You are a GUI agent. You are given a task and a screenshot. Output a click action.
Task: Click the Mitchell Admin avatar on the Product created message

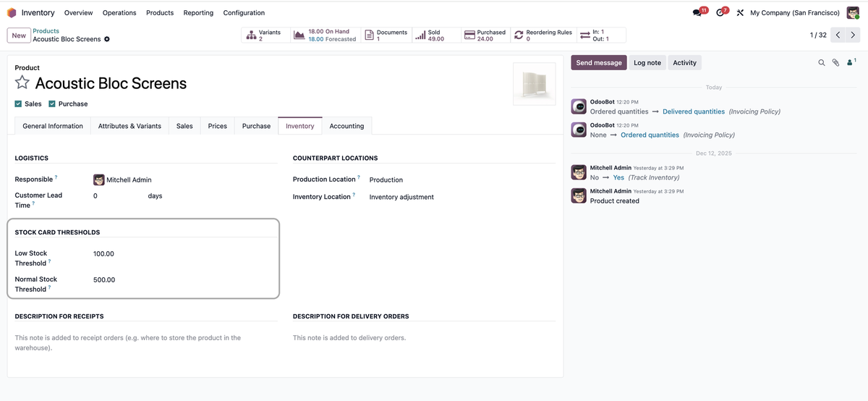(x=579, y=195)
